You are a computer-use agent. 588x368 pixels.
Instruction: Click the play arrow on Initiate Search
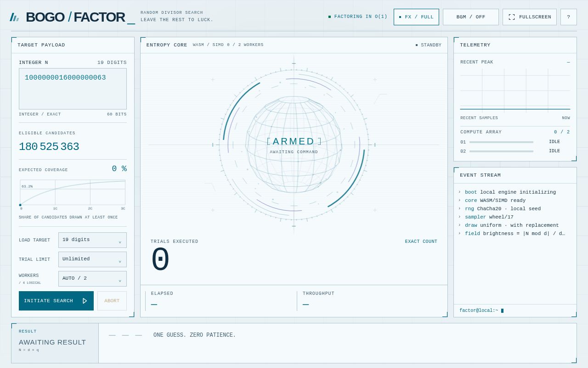[x=85, y=301]
